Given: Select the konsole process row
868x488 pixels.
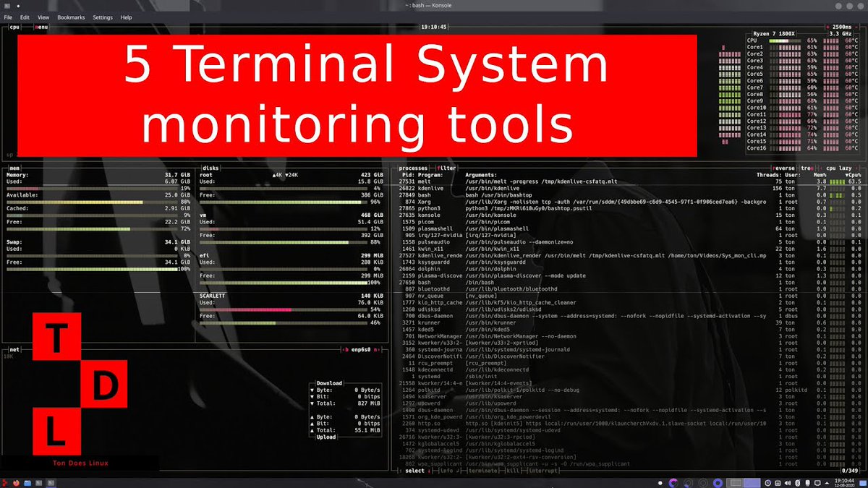Looking at the screenshot, I should point(629,215).
